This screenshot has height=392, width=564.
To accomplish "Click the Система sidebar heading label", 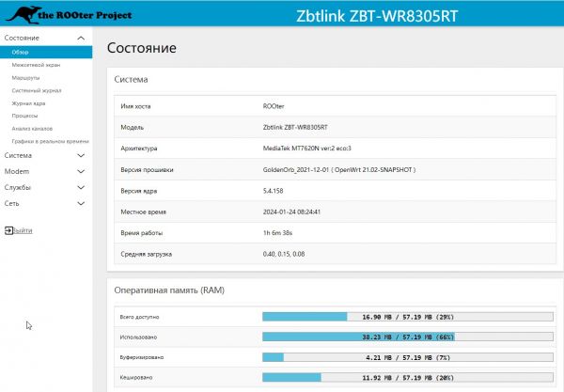I will (18, 155).
